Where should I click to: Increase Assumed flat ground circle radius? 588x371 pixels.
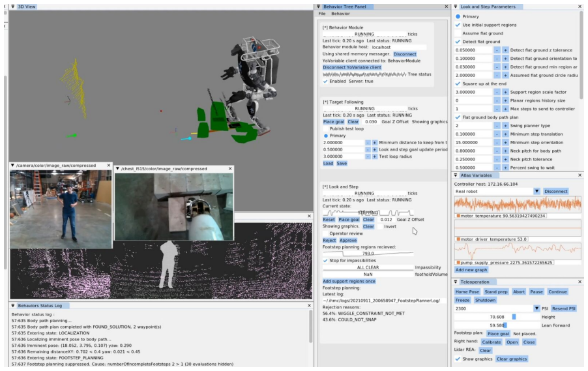click(505, 76)
